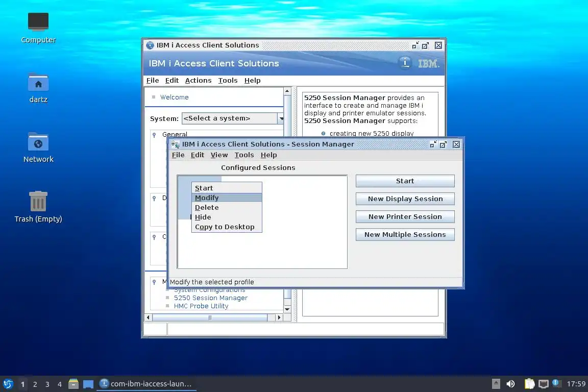The image size is (588, 392).
Task: Collapse the General section pin icon
Action: [154, 135]
